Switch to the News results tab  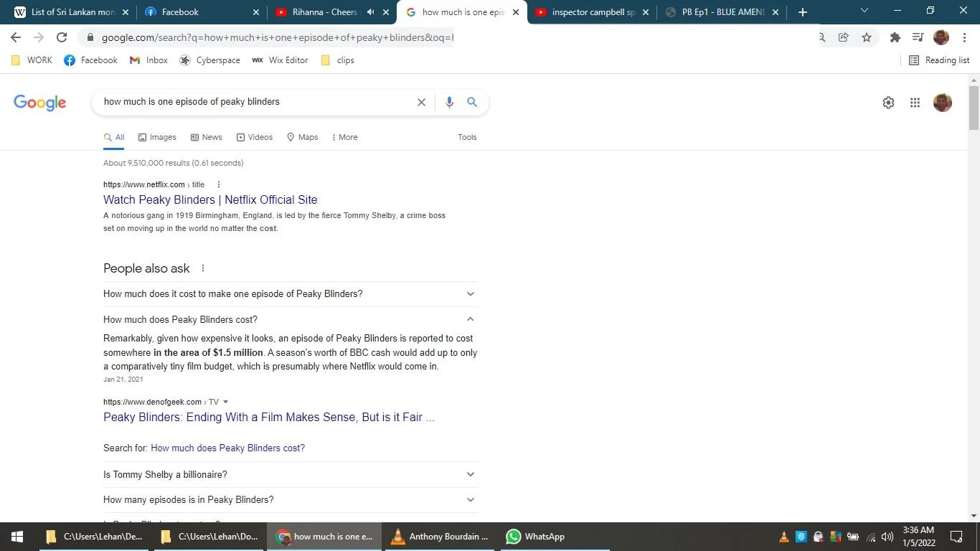207,137
